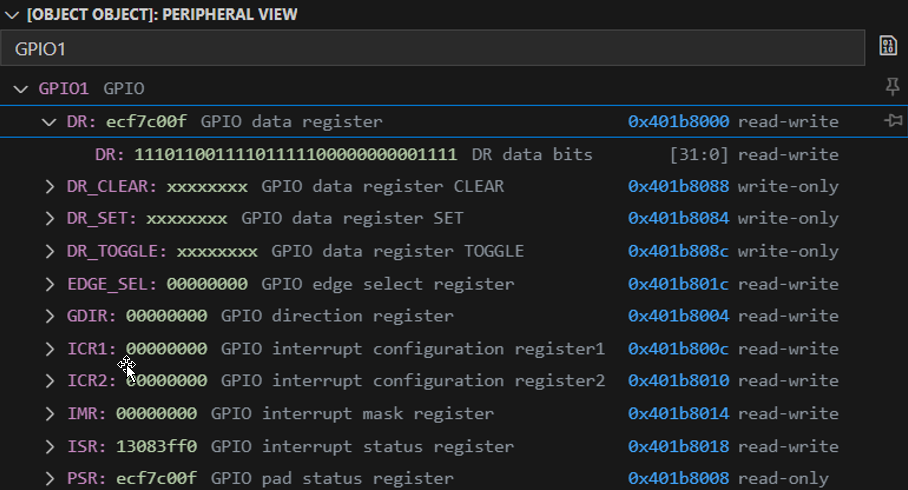Click the number format icon beside the filter box

[887, 46]
